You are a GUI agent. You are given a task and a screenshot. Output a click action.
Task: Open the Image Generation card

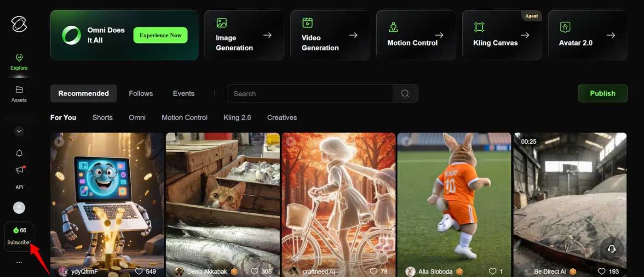[244, 35]
